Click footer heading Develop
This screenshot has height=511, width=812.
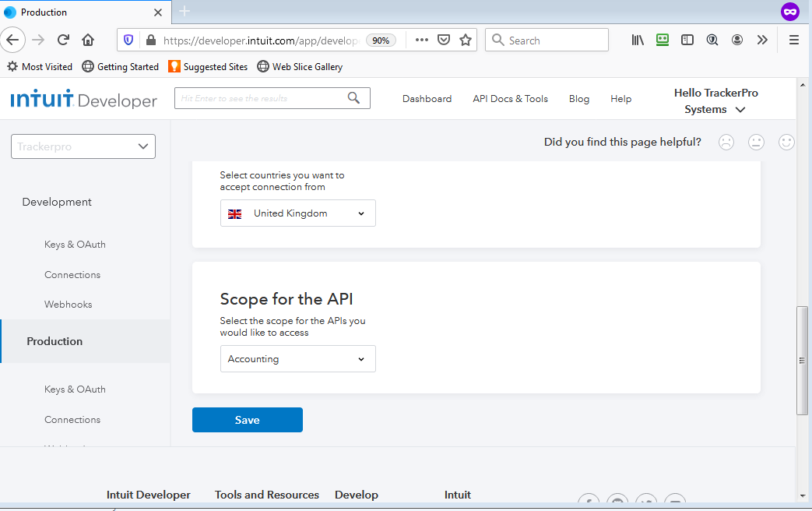pos(357,495)
